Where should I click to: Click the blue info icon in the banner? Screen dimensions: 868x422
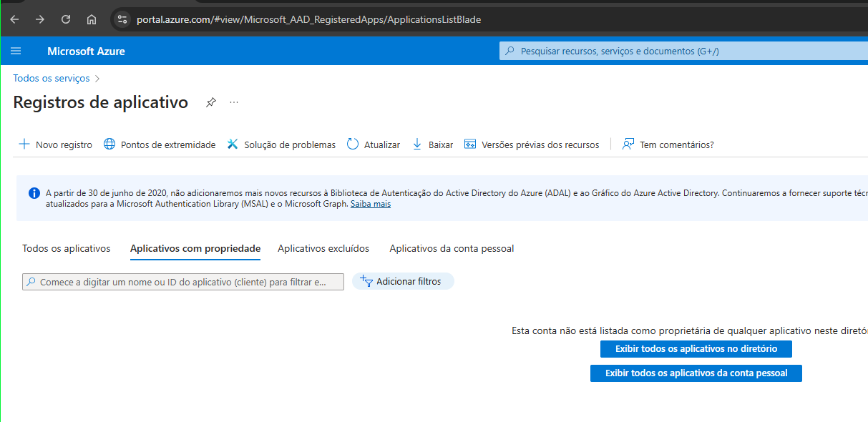[34, 193]
